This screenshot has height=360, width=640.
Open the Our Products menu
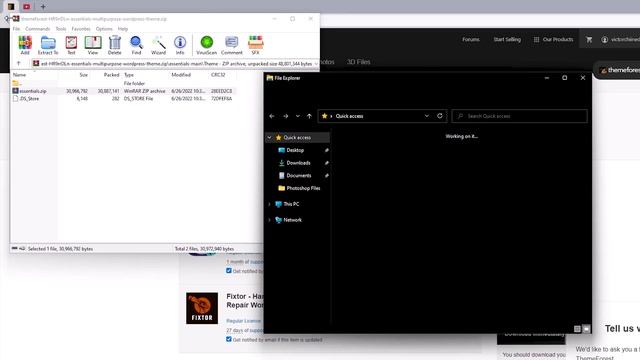point(553,40)
